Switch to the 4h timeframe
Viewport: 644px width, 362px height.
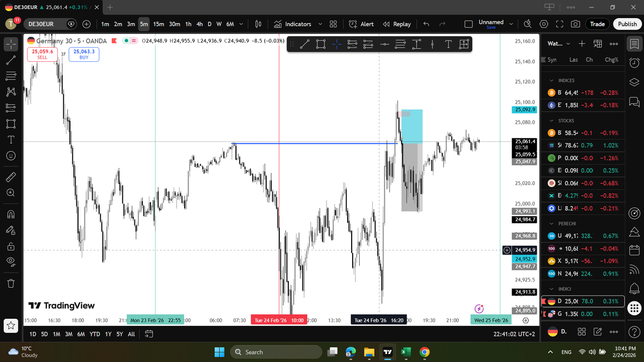click(200, 24)
